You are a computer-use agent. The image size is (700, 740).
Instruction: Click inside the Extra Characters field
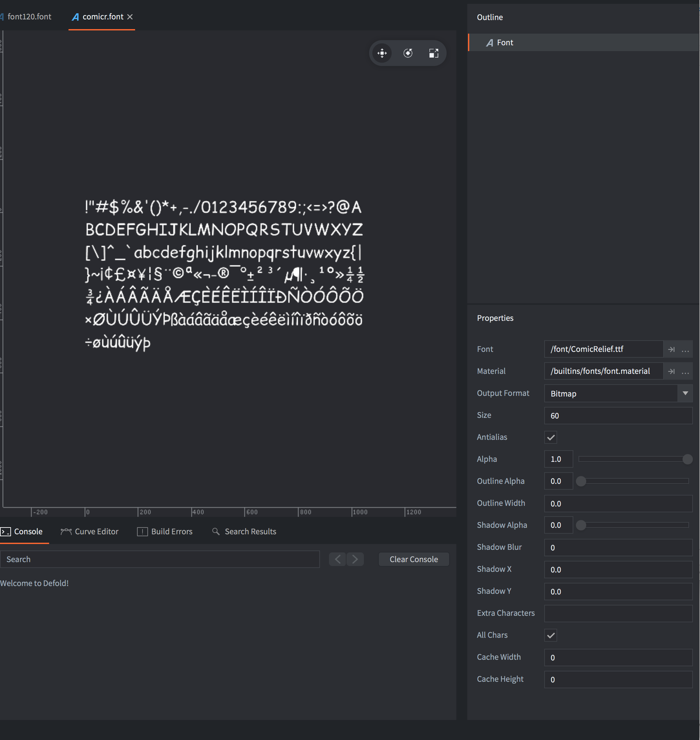618,613
